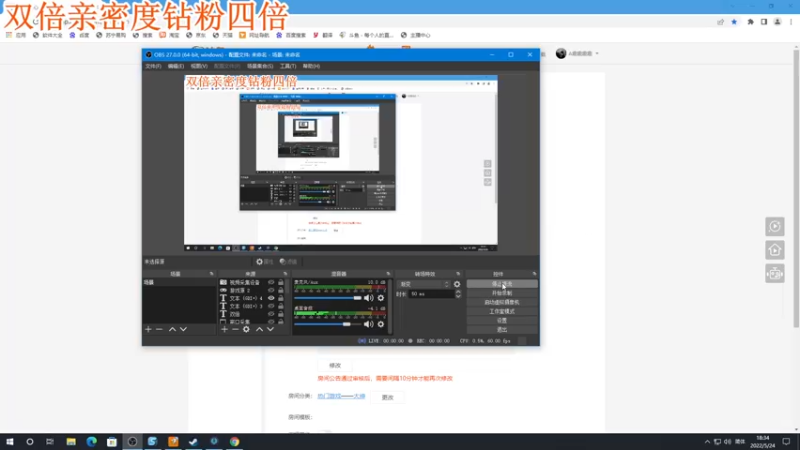Remove the selected scene with the minus icon

coord(159,330)
